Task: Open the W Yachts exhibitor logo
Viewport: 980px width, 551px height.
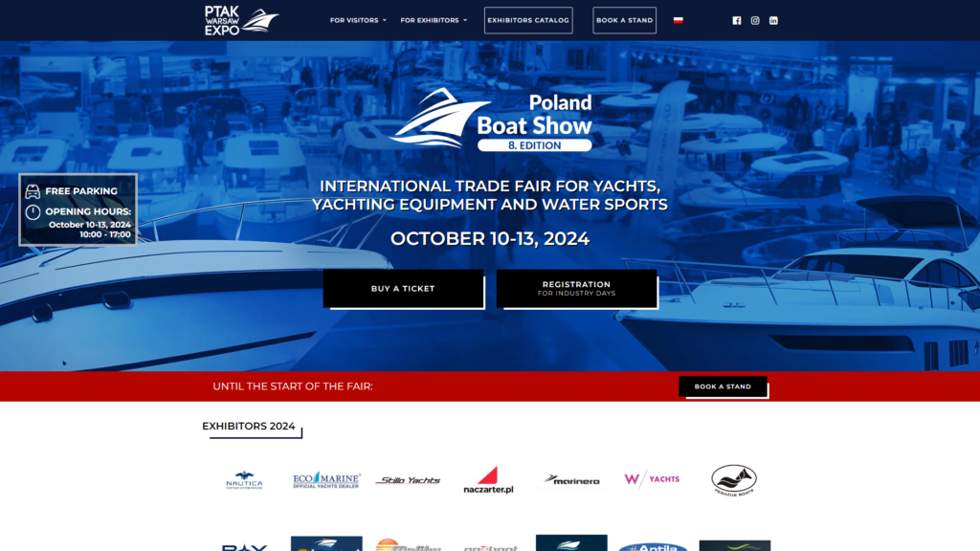Action: pos(652,479)
